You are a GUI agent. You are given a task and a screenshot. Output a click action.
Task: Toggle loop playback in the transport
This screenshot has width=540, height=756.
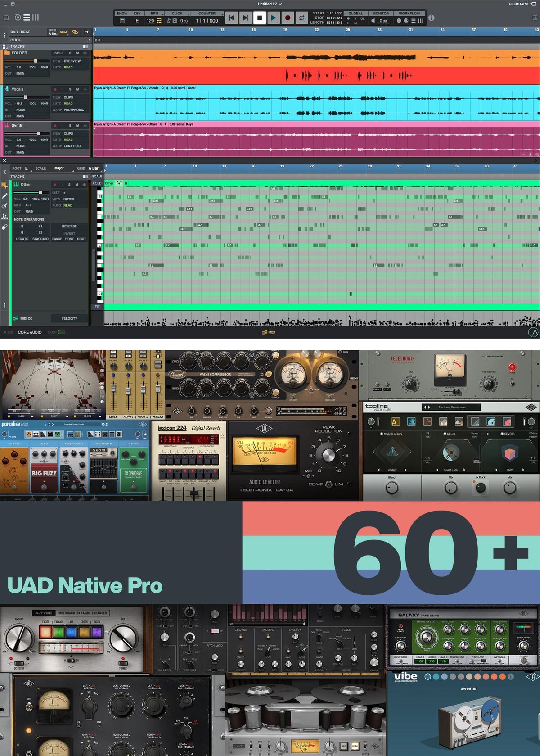[x=301, y=18]
